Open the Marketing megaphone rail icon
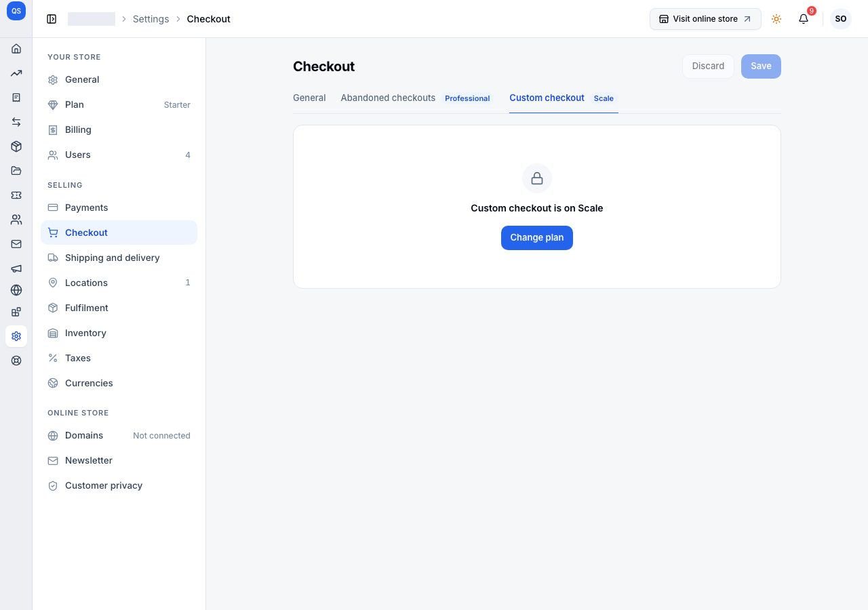Screen dimensions: 868x610 pos(16,268)
